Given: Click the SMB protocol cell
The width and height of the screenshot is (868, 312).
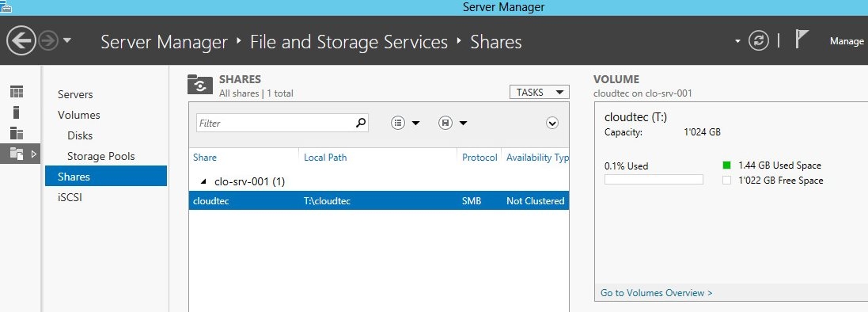Looking at the screenshot, I should coord(472,201).
